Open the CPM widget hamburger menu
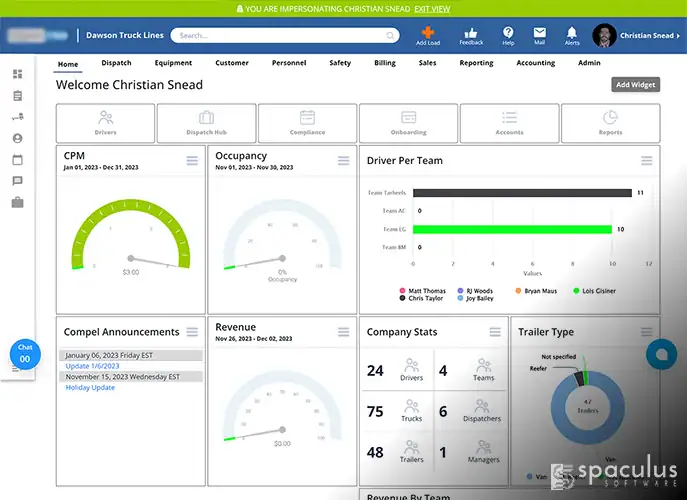Screen dimensions: 687x500 coord(192,161)
